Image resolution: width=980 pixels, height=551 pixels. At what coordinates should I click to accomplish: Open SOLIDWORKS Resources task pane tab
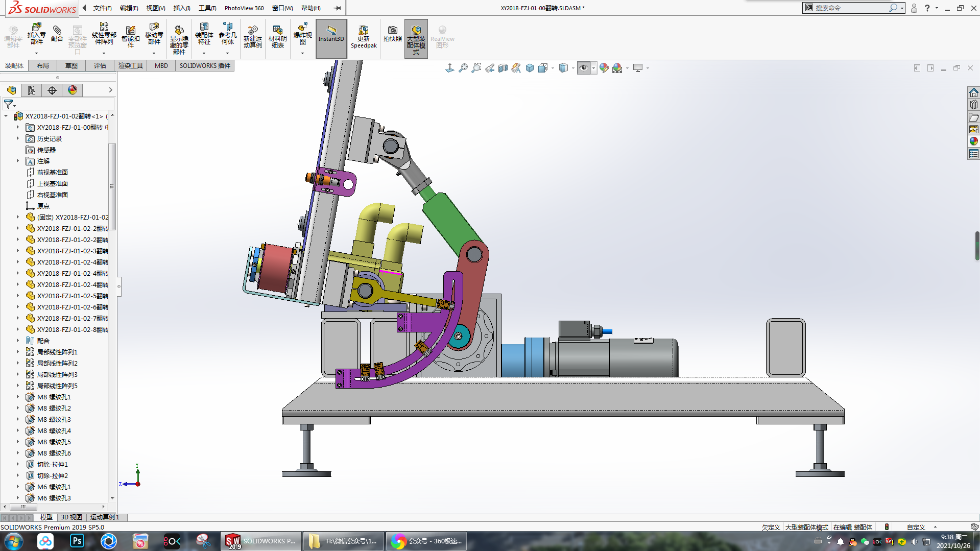click(x=973, y=92)
